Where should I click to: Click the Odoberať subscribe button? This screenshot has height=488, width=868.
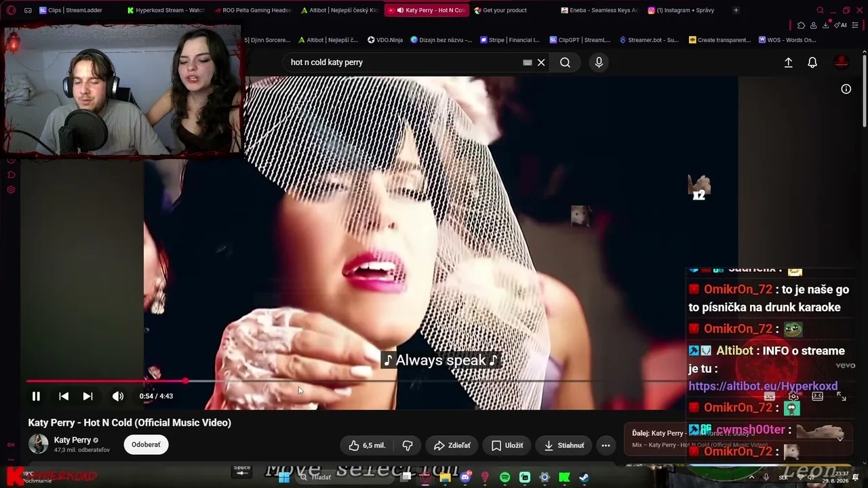click(146, 445)
